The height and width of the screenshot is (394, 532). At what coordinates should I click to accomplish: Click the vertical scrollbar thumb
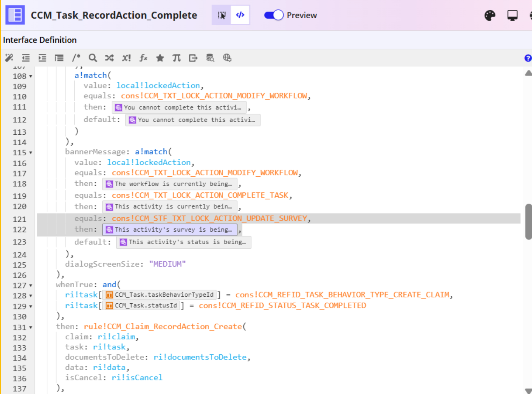point(528,221)
